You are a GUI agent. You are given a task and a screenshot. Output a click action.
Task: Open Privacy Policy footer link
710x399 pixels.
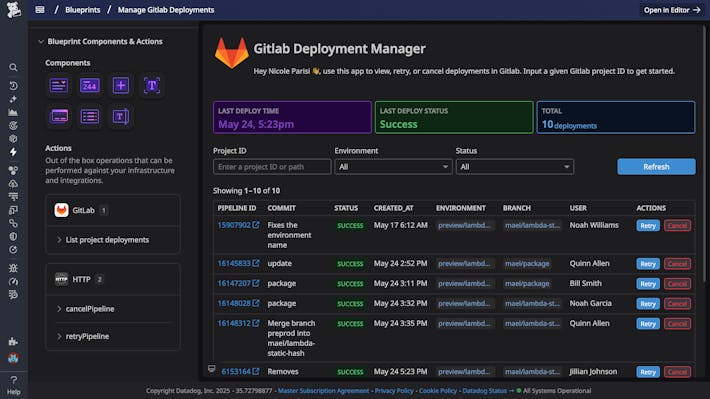[x=394, y=391]
